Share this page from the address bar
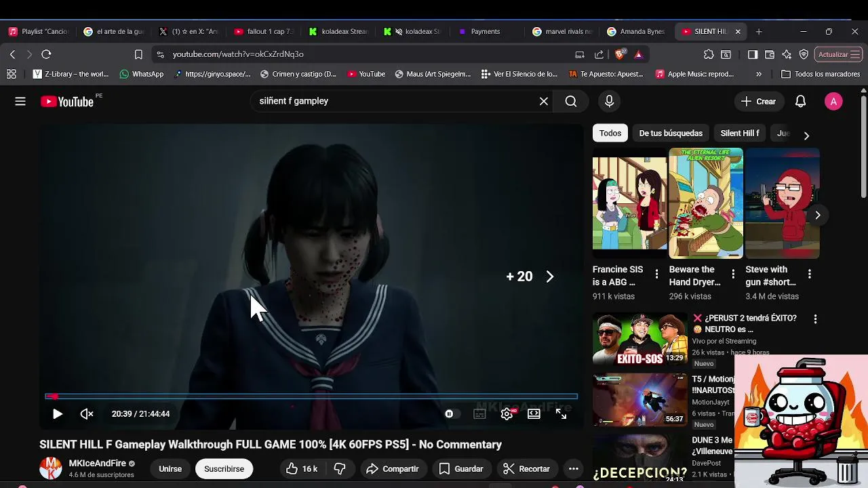 click(x=599, y=54)
